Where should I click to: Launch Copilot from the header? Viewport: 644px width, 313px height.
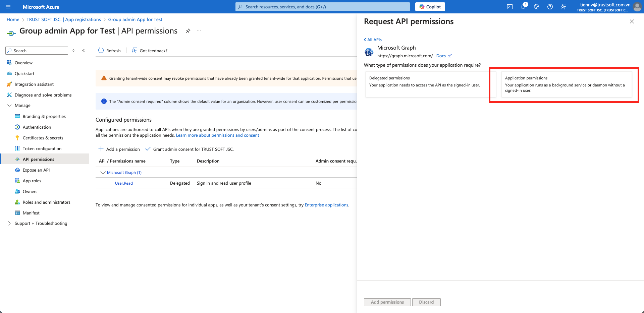430,7
